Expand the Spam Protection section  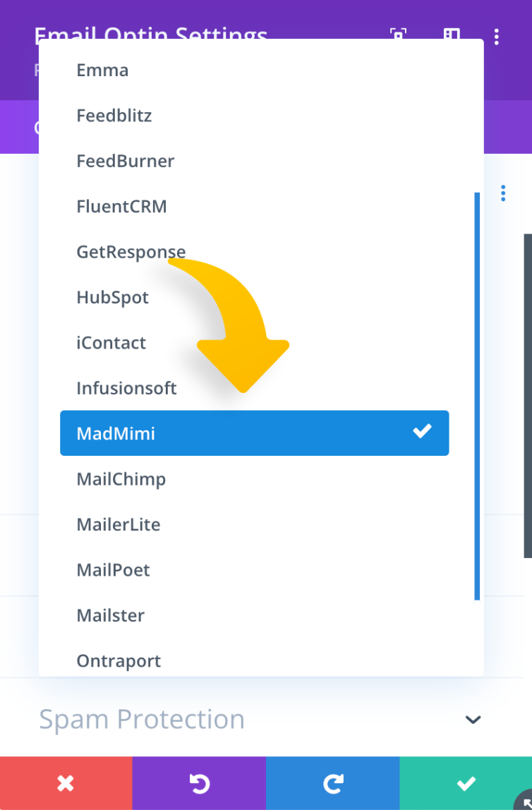pos(473,720)
